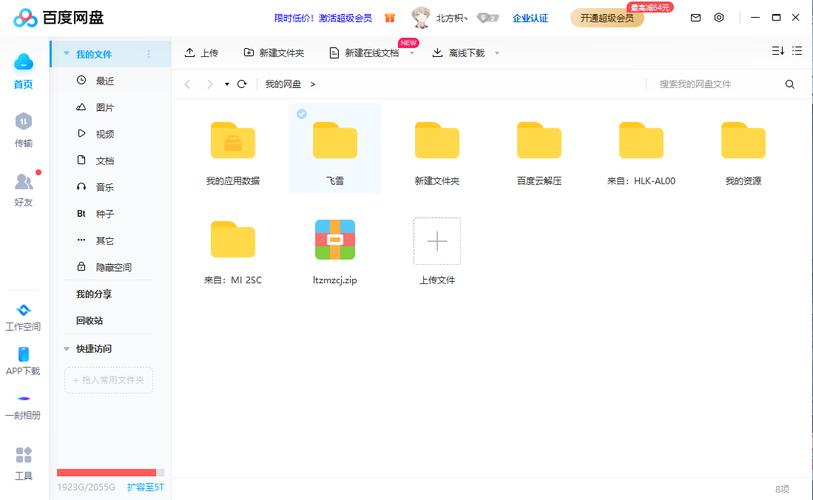Click the 扩容至5T link
The width and height of the screenshot is (813, 500).
(x=145, y=487)
